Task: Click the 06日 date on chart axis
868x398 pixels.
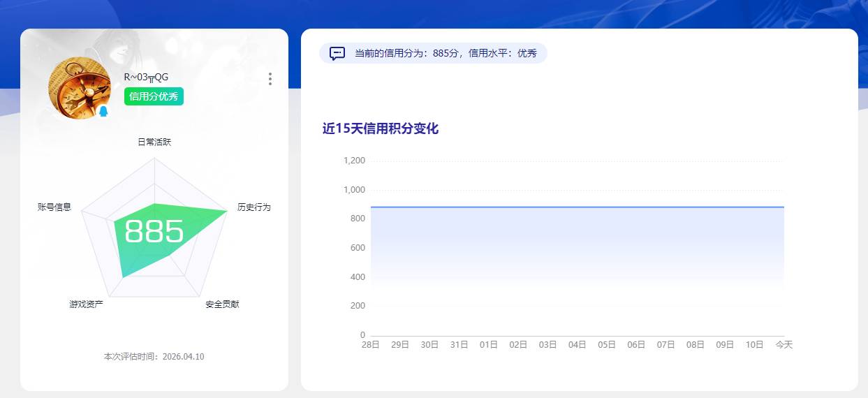Action: coord(636,345)
